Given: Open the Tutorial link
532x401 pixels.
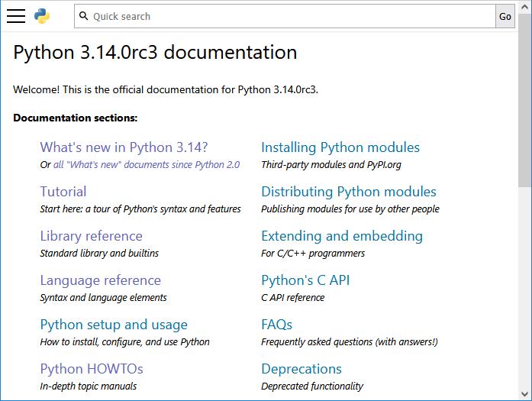Looking at the screenshot, I should pyautogui.click(x=63, y=192).
